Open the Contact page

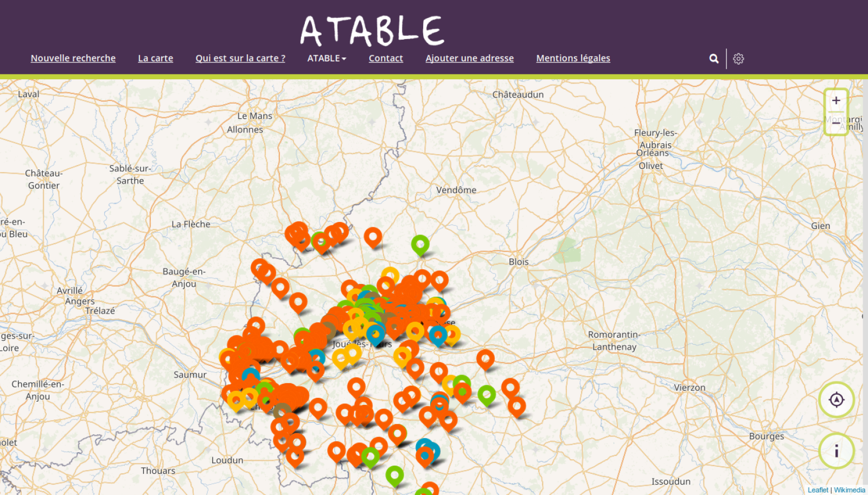(x=386, y=58)
